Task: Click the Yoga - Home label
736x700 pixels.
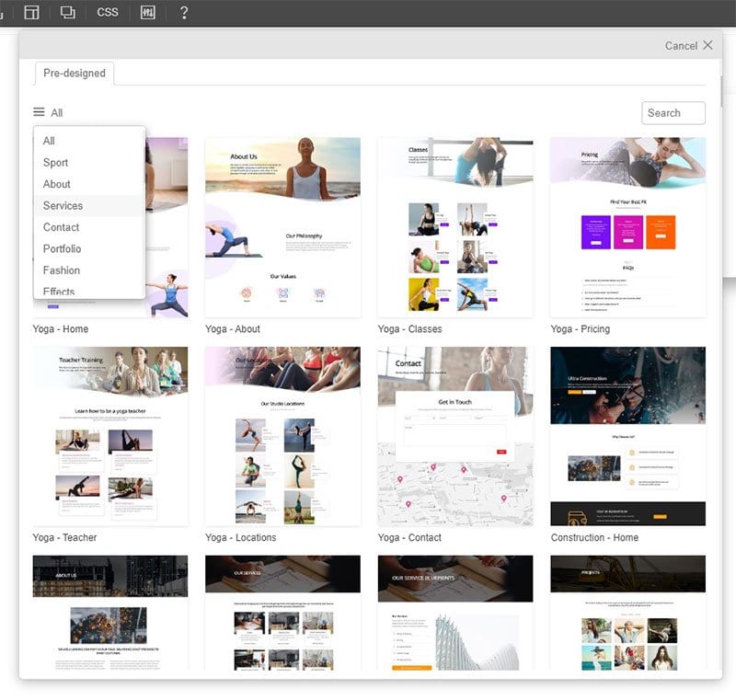Action: (61, 329)
